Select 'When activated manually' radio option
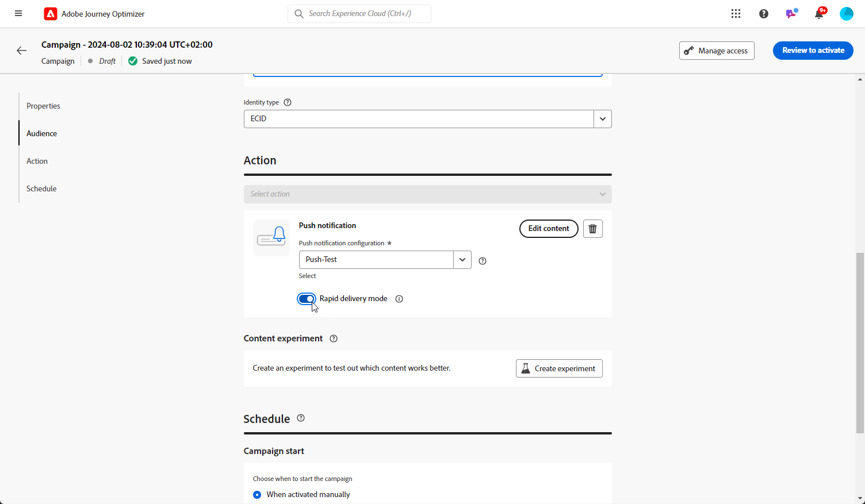865x504 pixels. pyautogui.click(x=257, y=495)
